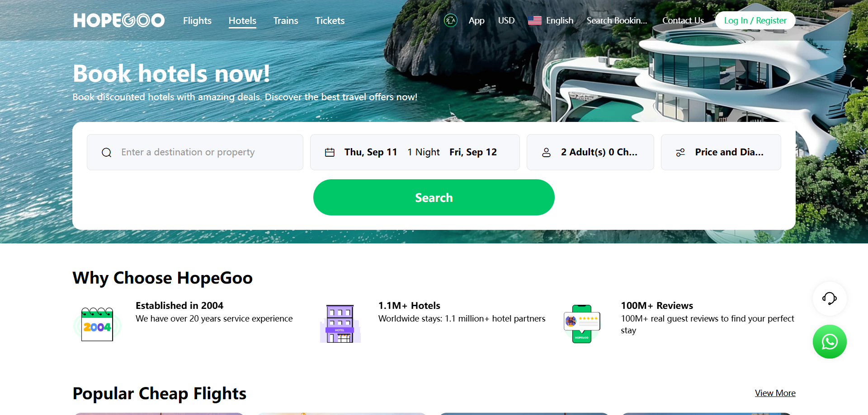Switch to the Flights tab
Screen dimensions: 868x415
[x=197, y=21]
